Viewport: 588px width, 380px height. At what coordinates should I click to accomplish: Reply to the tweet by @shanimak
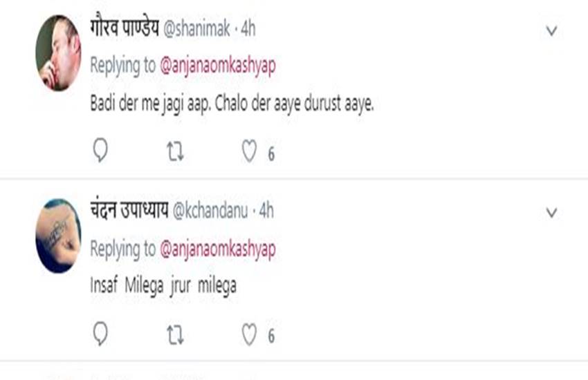click(100, 151)
